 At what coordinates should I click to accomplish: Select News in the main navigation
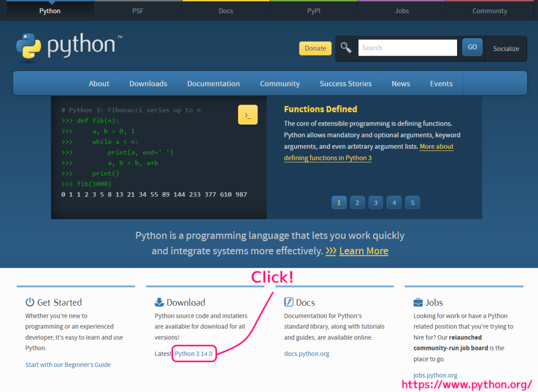400,83
